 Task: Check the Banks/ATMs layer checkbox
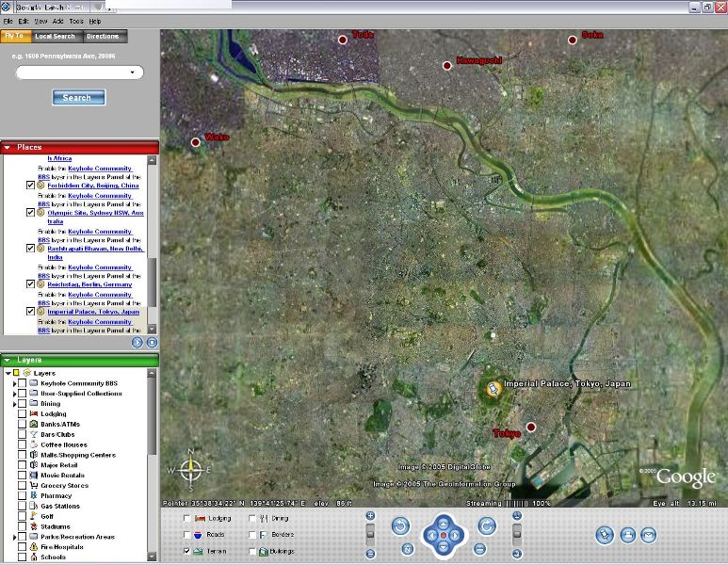pyautogui.click(x=22, y=424)
